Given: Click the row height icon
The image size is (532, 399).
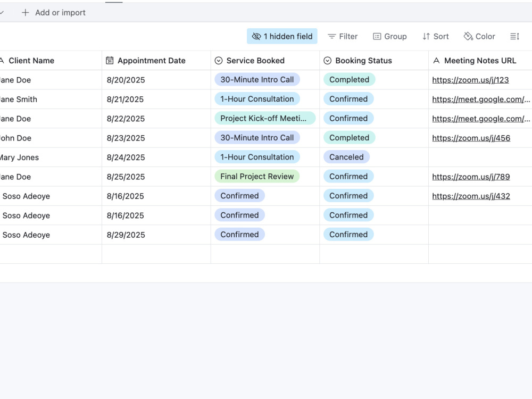Looking at the screenshot, I should (514, 36).
